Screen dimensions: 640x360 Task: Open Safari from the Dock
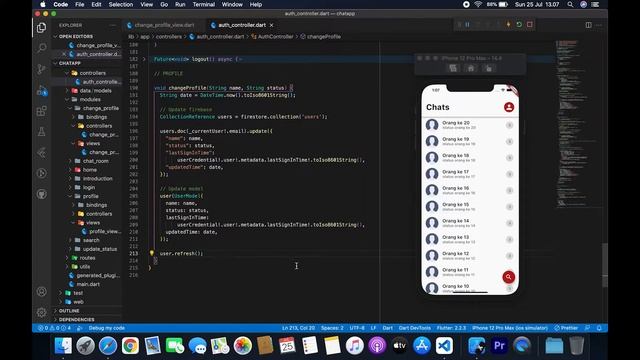click(x=107, y=346)
